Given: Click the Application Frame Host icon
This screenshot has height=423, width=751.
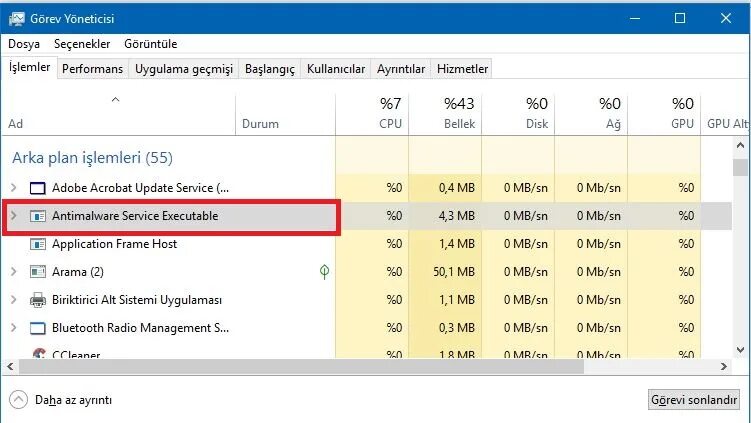Looking at the screenshot, I should 38,244.
